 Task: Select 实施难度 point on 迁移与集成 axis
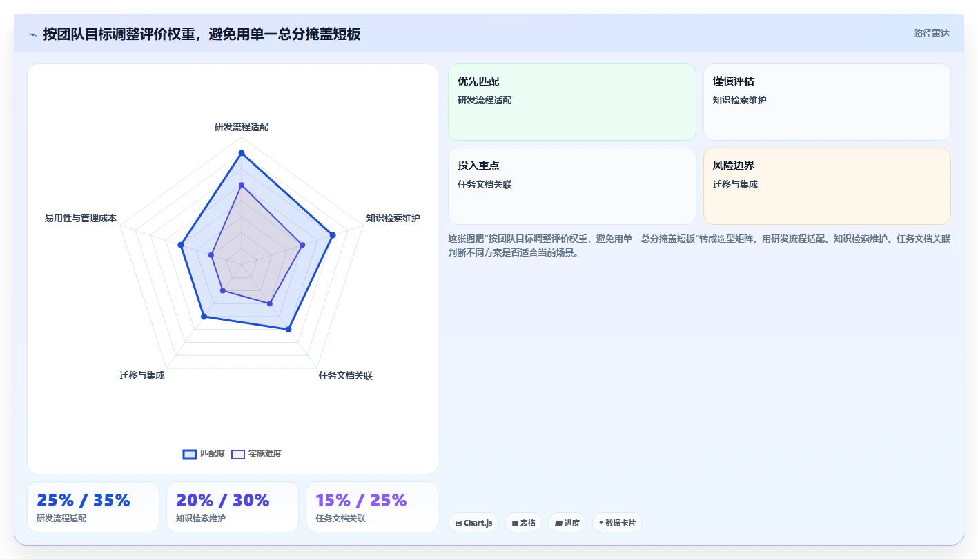click(222, 291)
